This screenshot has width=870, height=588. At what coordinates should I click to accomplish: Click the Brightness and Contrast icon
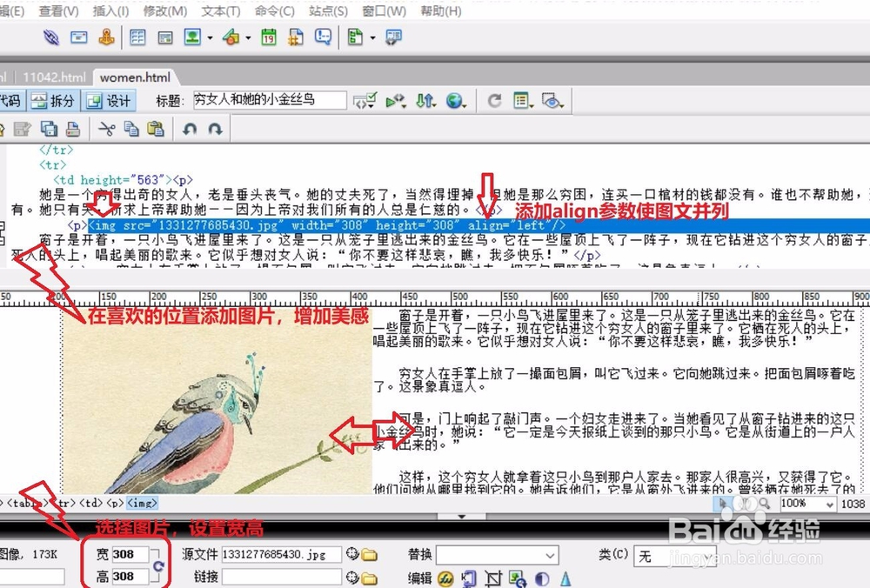541,579
